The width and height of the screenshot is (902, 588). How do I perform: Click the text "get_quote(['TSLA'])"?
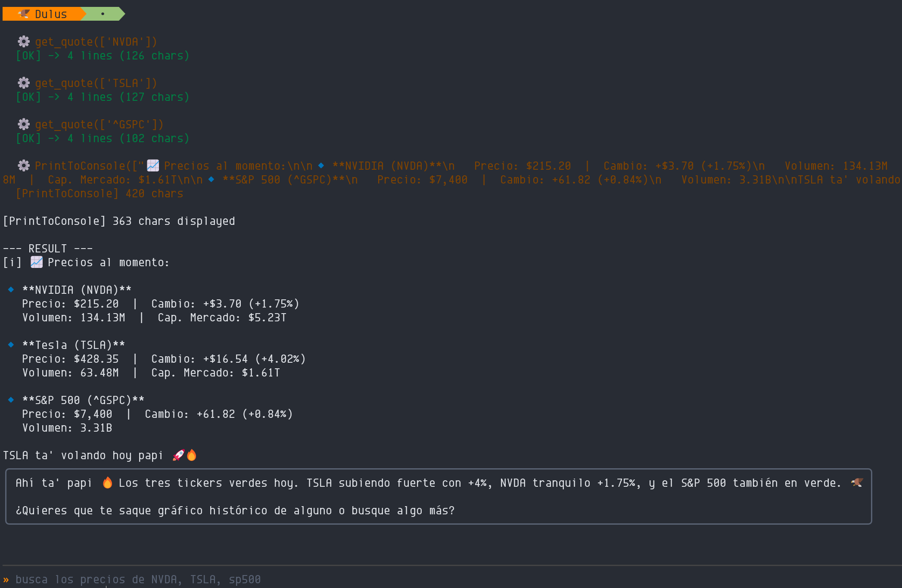point(96,83)
